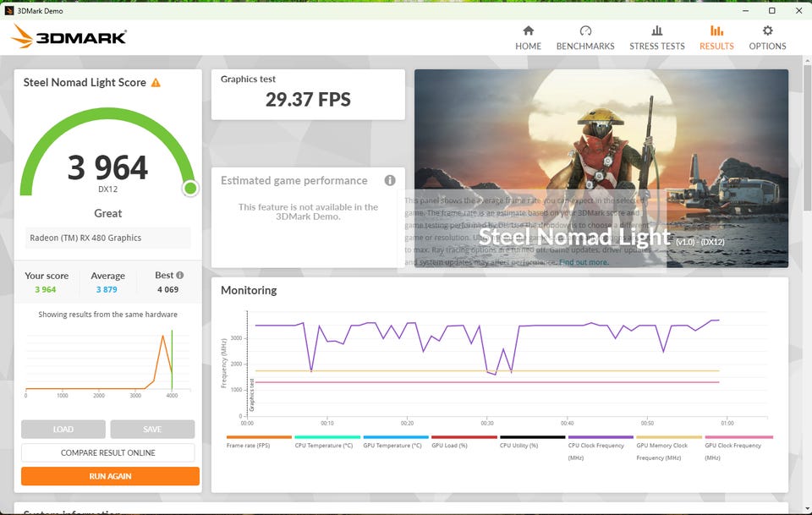The image size is (812, 515).
Task: Click the green score gauge knob
Action: pos(190,189)
